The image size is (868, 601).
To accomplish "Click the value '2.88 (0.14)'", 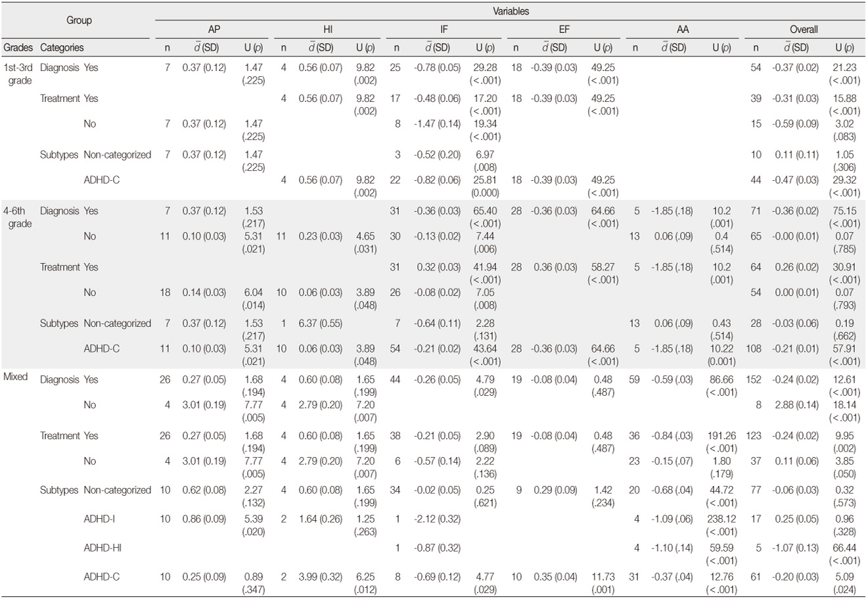I will 797,405.
